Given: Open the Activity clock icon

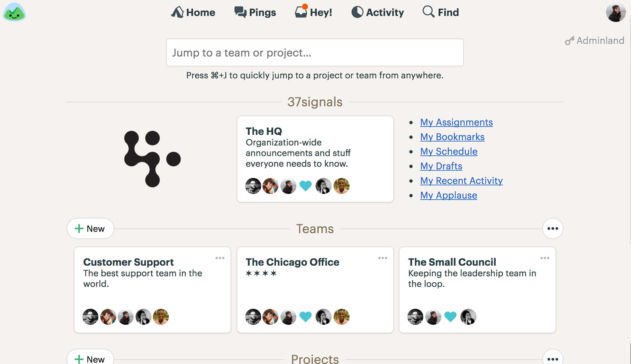Looking at the screenshot, I should (357, 12).
